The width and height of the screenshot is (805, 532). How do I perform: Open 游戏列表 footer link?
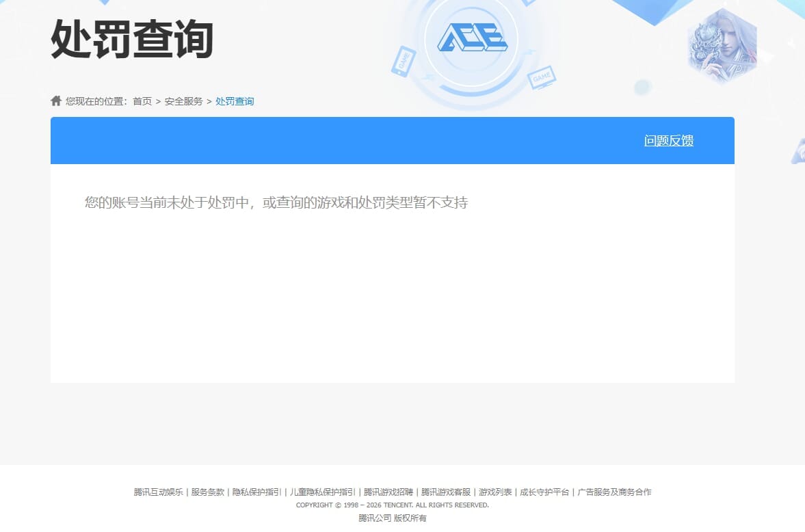tap(495, 492)
